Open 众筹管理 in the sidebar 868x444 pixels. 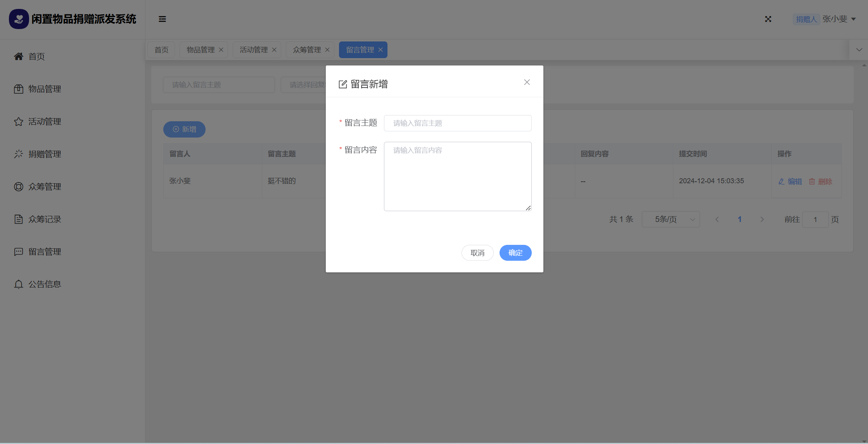pos(44,187)
